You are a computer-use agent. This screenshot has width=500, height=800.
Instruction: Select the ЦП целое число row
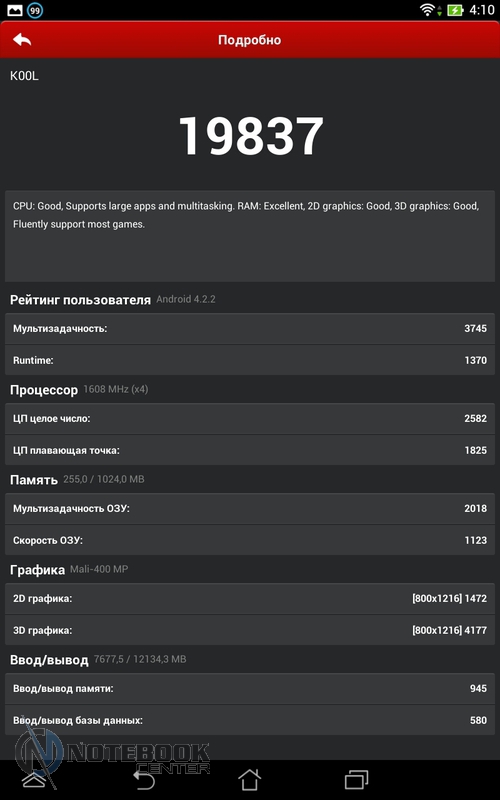coord(249,419)
